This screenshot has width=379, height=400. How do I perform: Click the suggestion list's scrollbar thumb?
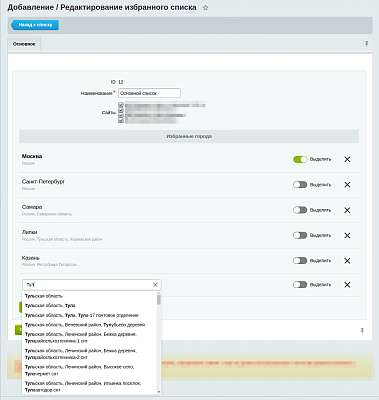(159, 299)
